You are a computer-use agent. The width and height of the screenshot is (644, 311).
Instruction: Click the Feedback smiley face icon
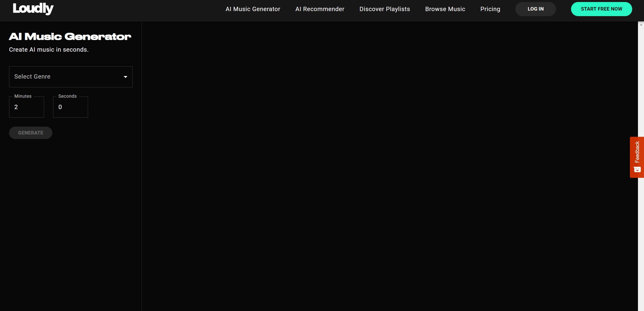tap(637, 169)
